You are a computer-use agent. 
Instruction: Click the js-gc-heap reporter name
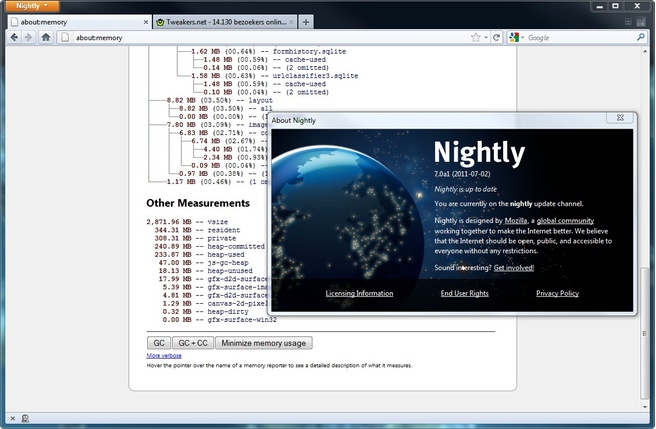(x=228, y=263)
